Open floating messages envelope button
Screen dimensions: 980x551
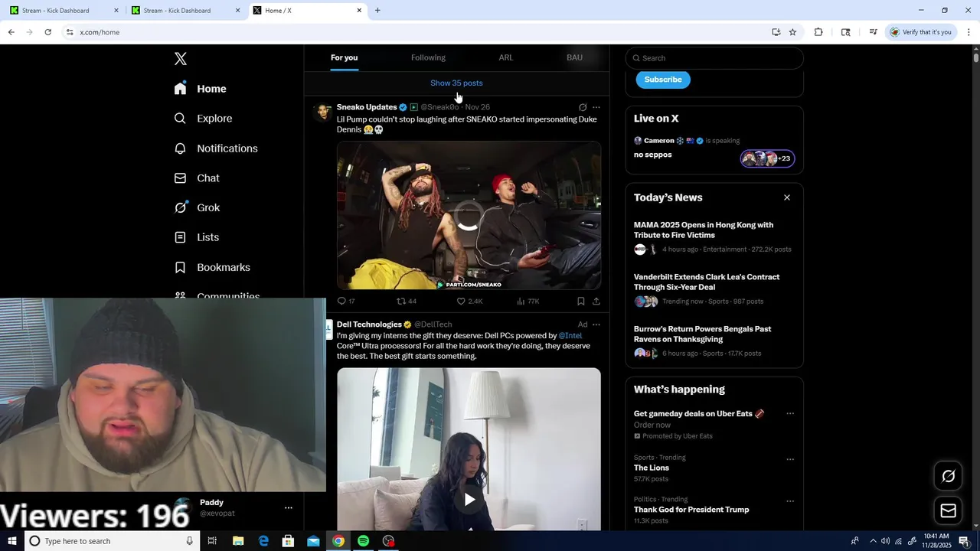click(x=948, y=511)
